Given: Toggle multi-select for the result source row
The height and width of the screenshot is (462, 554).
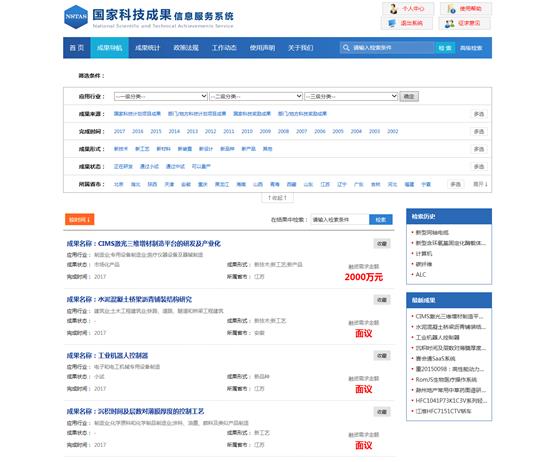Looking at the screenshot, I should pos(479,114).
